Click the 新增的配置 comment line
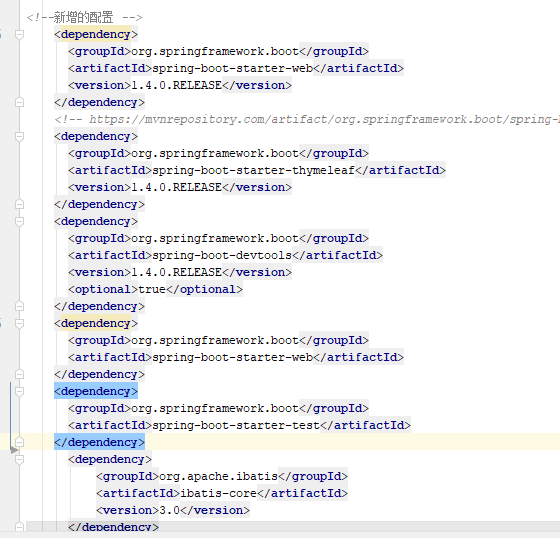The image size is (560, 538). coord(84,17)
